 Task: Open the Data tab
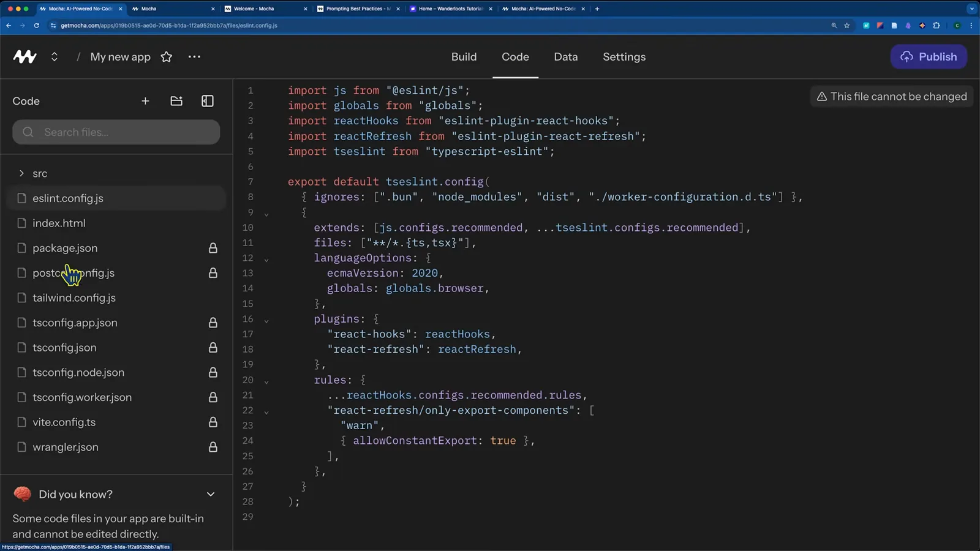point(566,56)
